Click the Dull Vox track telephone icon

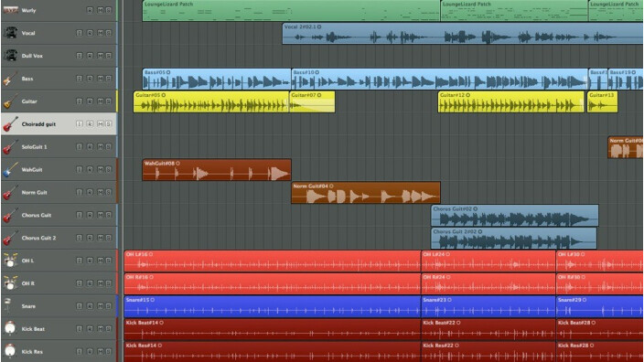(x=11, y=56)
